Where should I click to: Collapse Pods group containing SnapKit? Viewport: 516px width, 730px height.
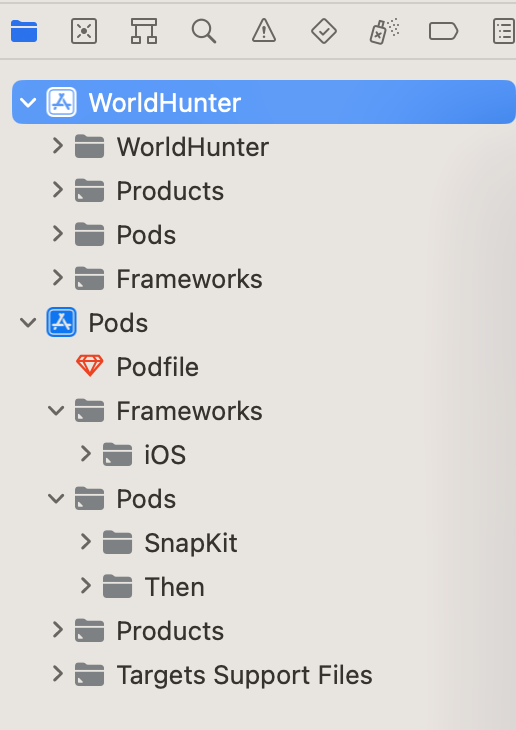[x=56, y=499]
